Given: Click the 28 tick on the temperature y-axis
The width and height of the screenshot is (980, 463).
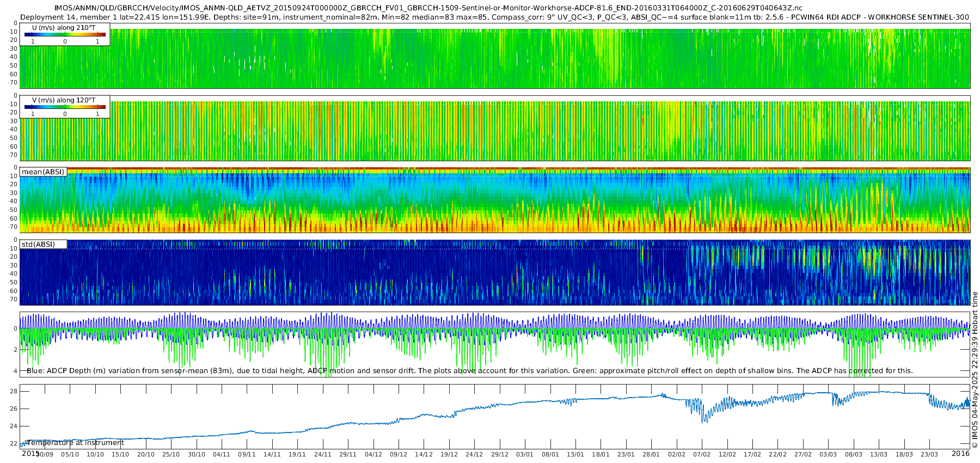Looking at the screenshot, I should pos(14,391).
